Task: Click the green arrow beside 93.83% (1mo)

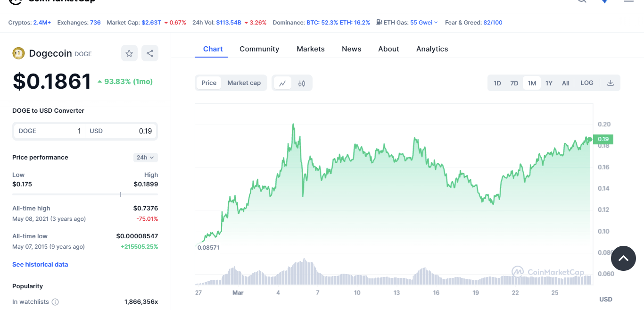Action: [x=99, y=82]
